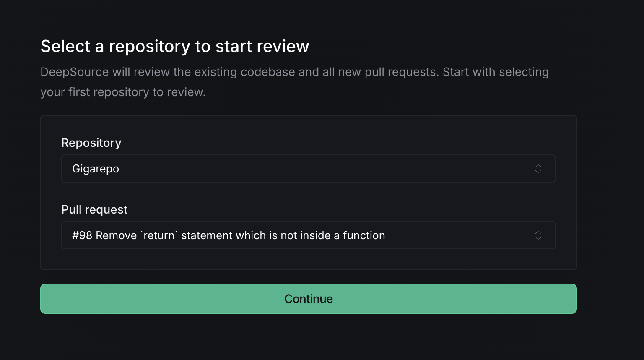644x360 pixels.
Task: Click the word "function" in pull request title
Action: point(364,235)
